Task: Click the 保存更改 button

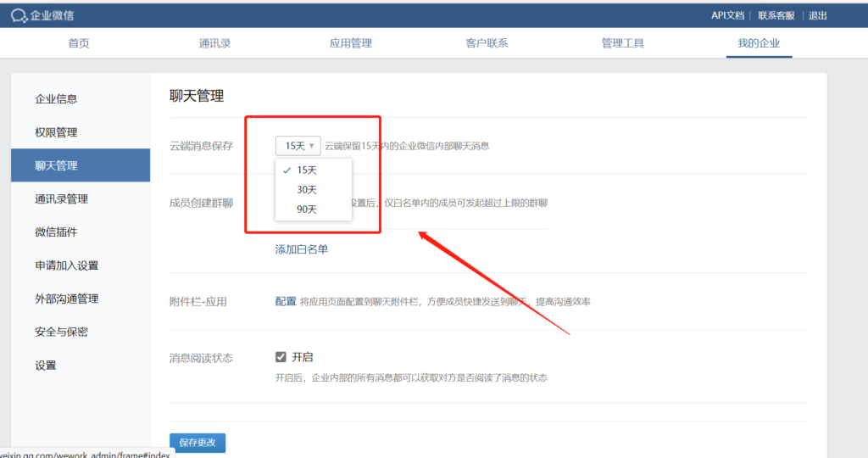Action: point(198,443)
